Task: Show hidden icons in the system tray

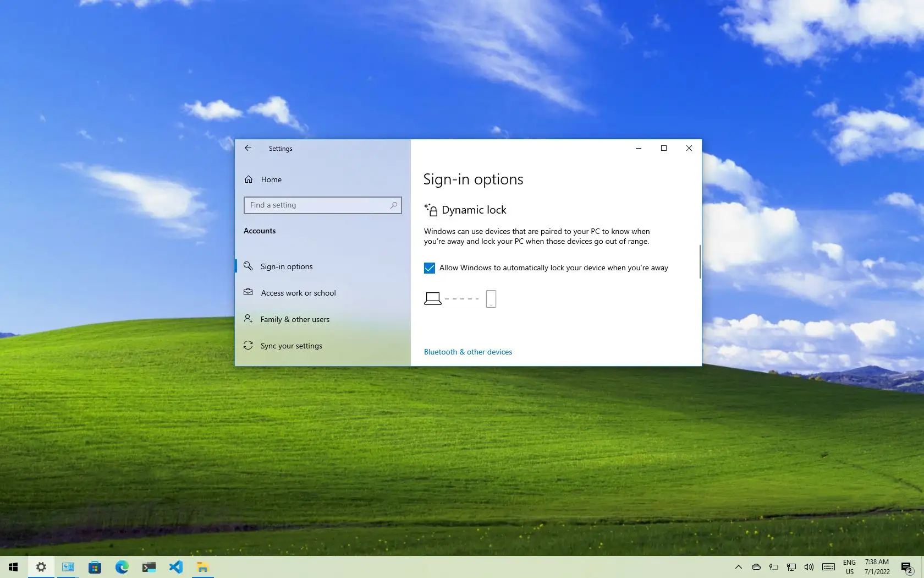Action: point(739,567)
